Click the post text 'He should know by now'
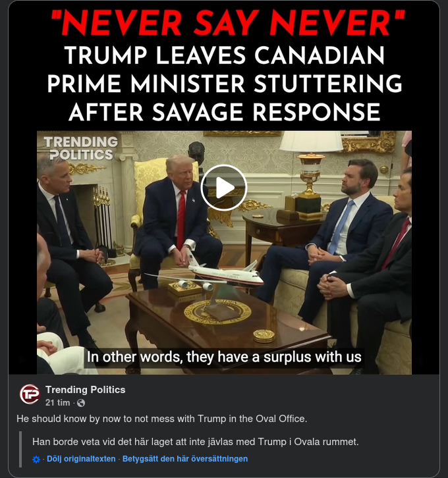 point(161,419)
